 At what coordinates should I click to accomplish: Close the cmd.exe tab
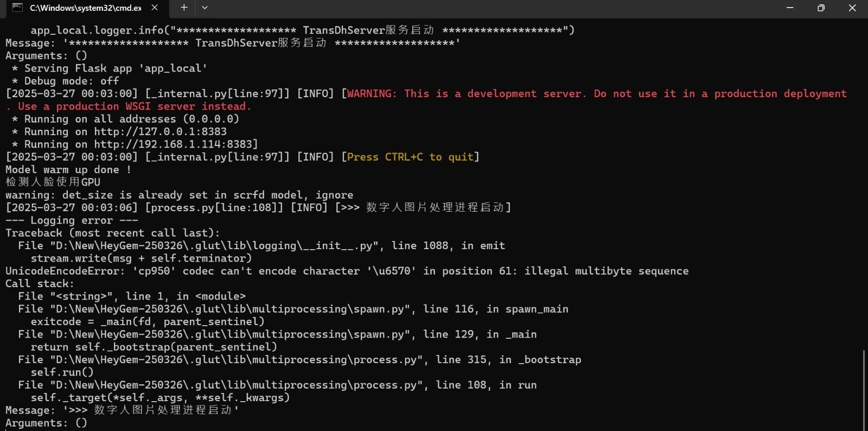click(x=155, y=8)
